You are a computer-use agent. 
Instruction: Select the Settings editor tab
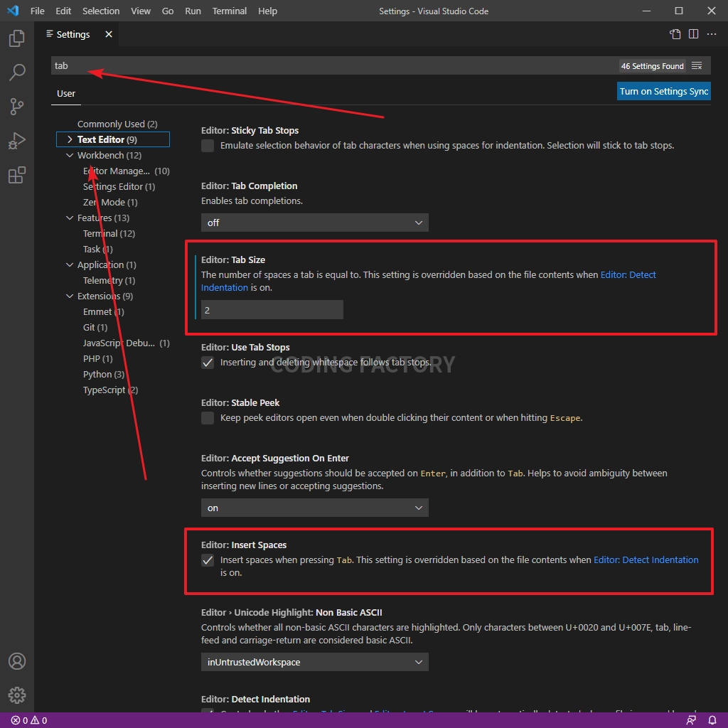click(x=73, y=34)
